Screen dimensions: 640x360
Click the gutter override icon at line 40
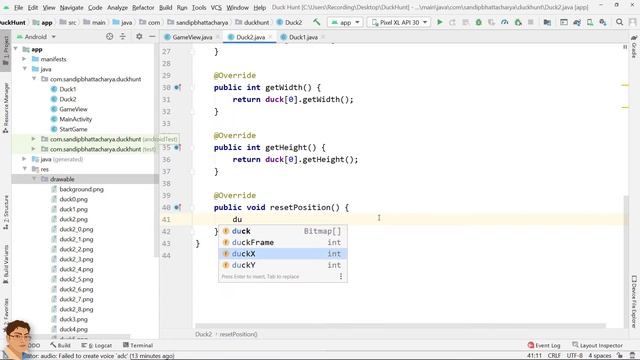(x=177, y=207)
